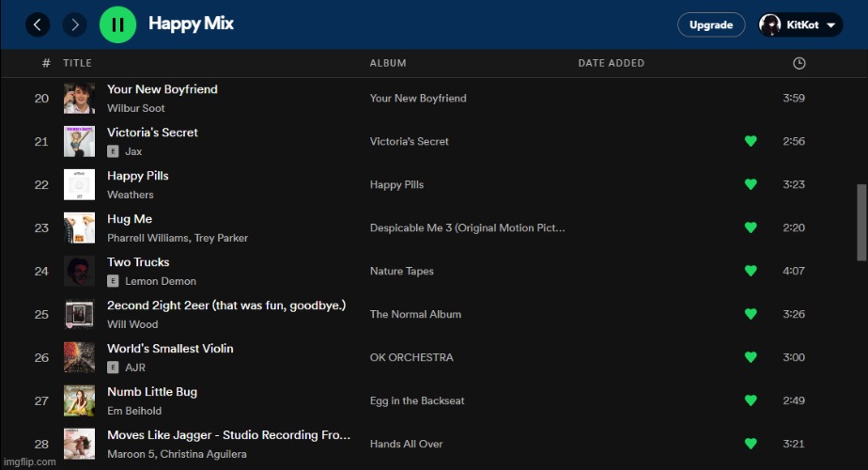Click the clock duration column icon
868x470 pixels.
798,63
